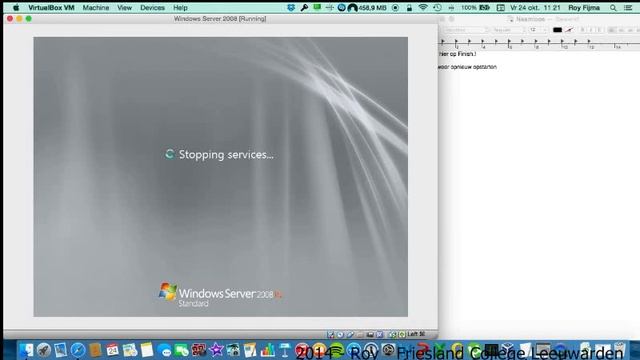The height and width of the screenshot is (360, 640).
Task: Open the Help menu
Action: click(180, 8)
